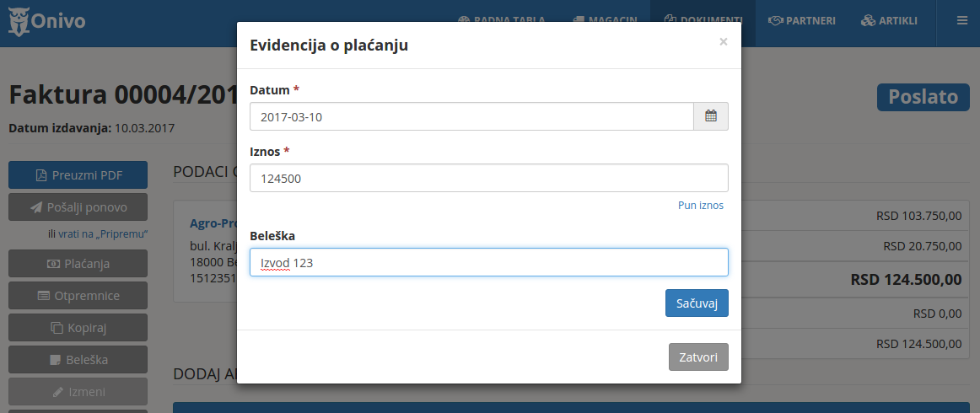Click the Beleška note text field

tap(488, 262)
